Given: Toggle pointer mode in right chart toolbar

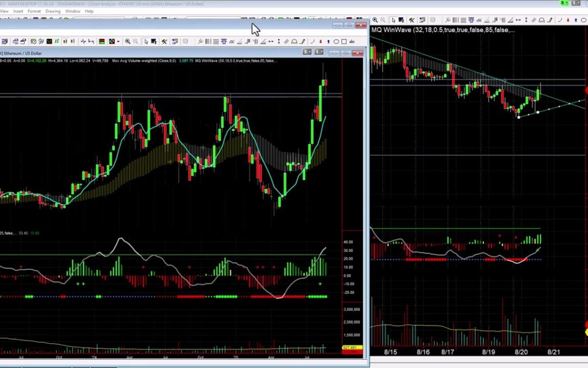Looking at the screenshot, I should click(x=394, y=20).
